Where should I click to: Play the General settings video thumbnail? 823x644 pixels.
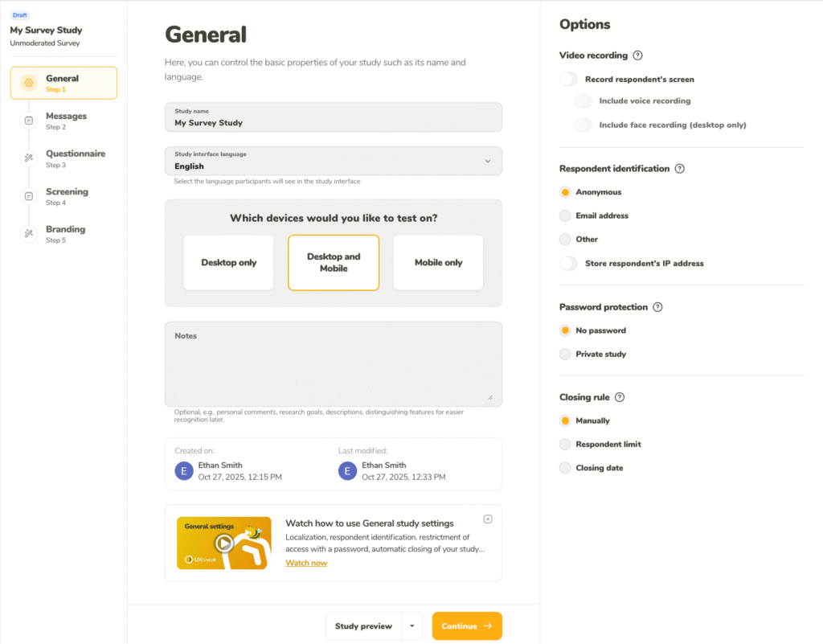pos(224,543)
